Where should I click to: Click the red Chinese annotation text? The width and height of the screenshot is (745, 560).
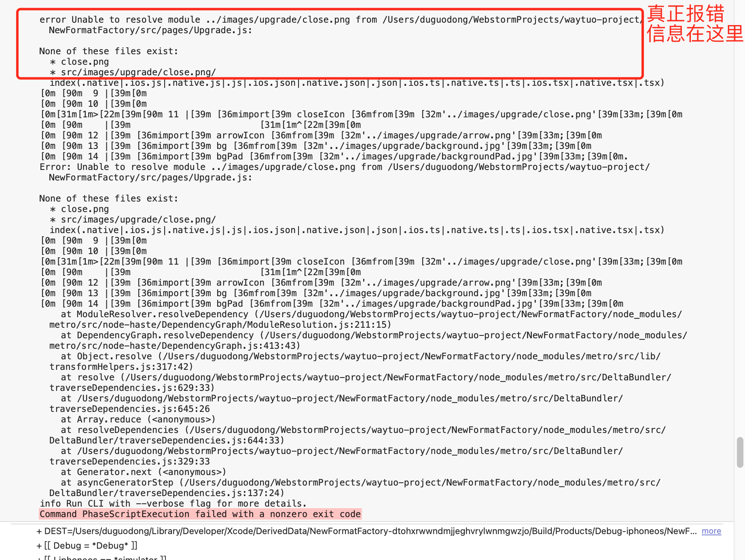click(694, 24)
